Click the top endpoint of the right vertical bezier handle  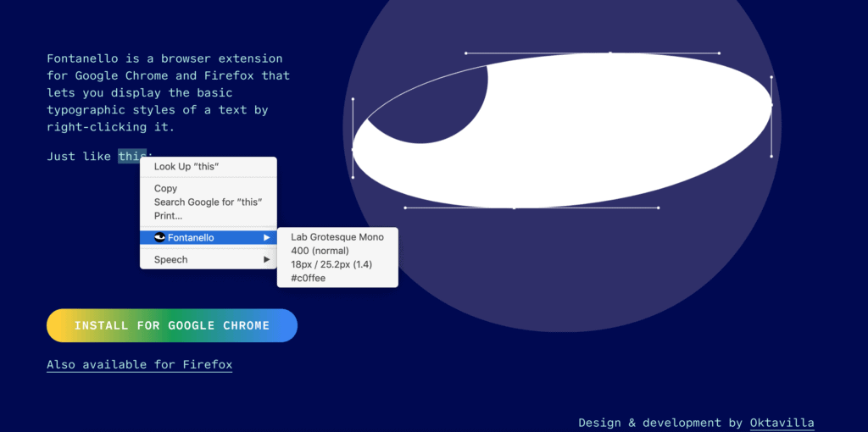[771, 77]
